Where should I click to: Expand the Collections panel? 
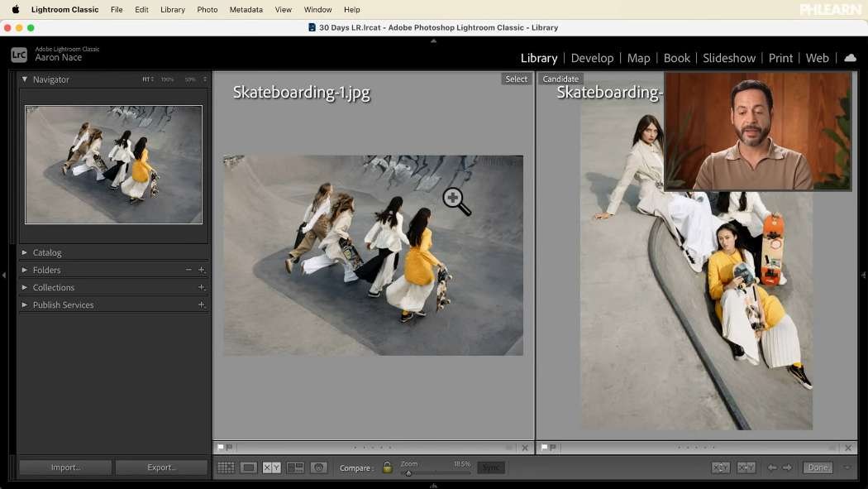[x=24, y=287]
